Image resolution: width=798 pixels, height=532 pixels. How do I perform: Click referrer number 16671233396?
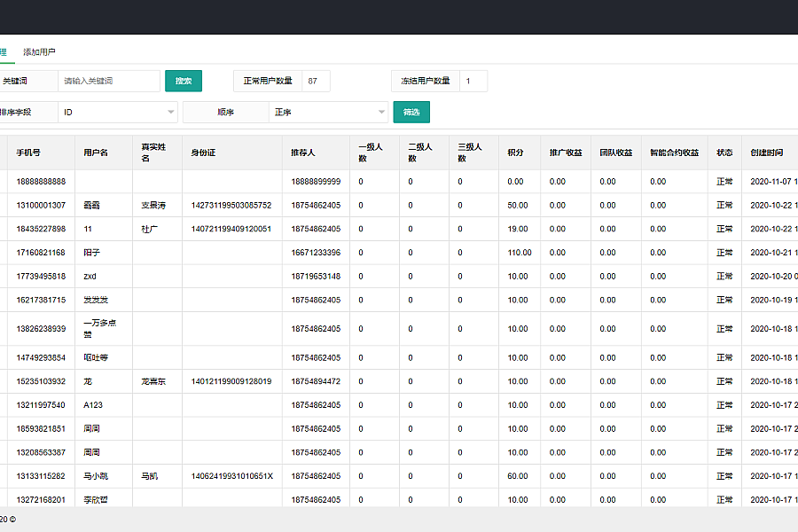tap(316, 253)
